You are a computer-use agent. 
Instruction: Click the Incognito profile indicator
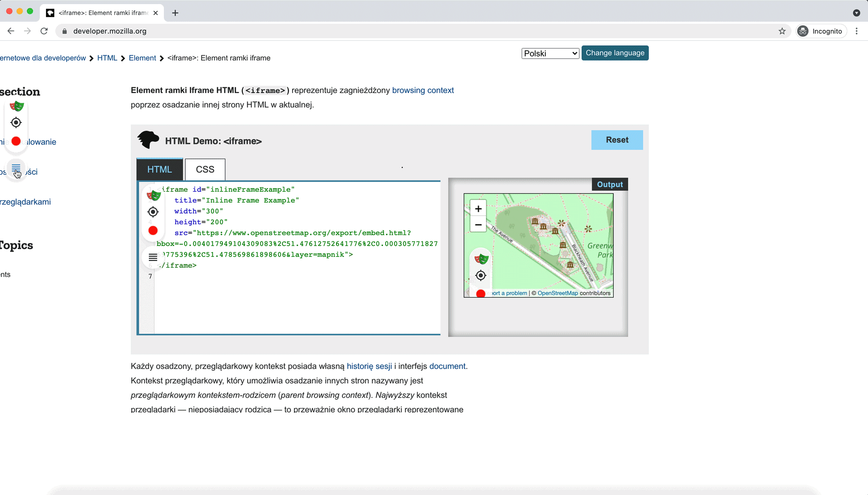(820, 31)
